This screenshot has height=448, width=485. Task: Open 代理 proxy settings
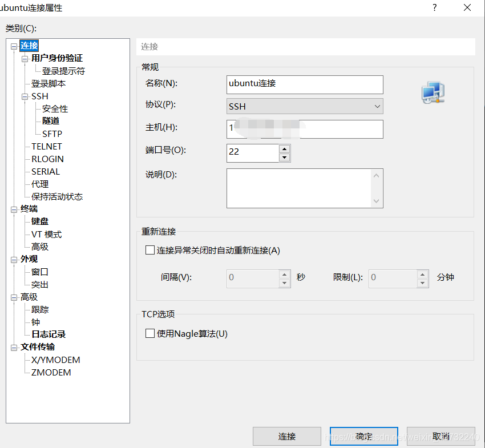[x=40, y=184]
